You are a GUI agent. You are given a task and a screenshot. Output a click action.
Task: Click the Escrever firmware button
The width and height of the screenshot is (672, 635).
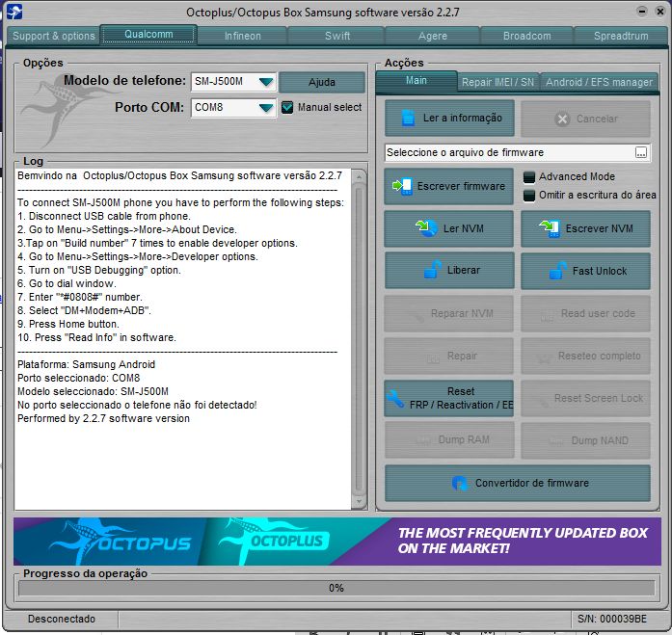[448, 186]
